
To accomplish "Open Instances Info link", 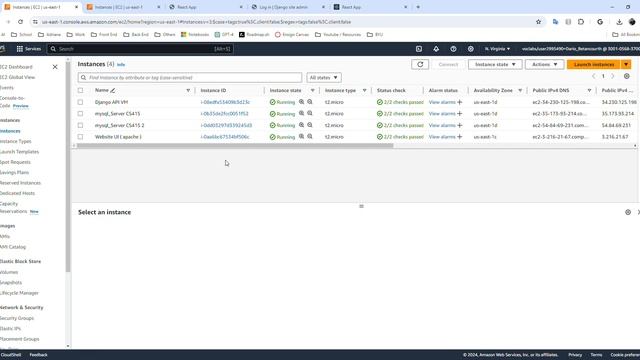I will (121, 65).
